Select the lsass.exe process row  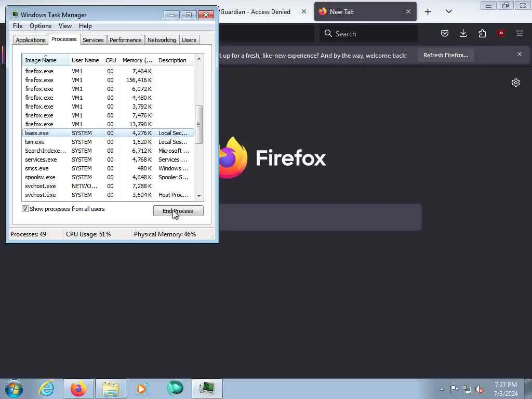coord(108,133)
